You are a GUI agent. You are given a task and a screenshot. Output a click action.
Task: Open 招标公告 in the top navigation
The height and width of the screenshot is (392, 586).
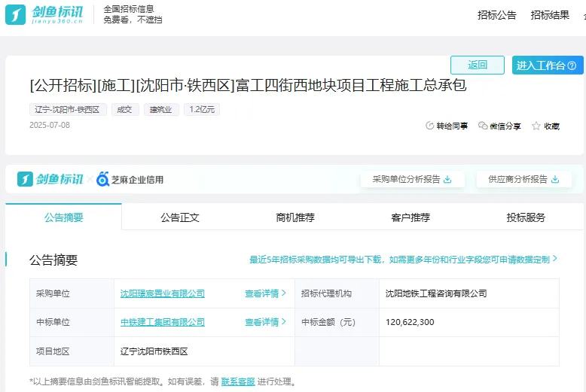497,15
